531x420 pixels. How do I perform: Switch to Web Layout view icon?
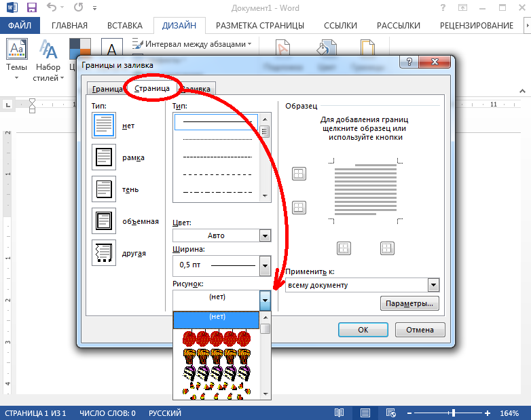(x=391, y=413)
